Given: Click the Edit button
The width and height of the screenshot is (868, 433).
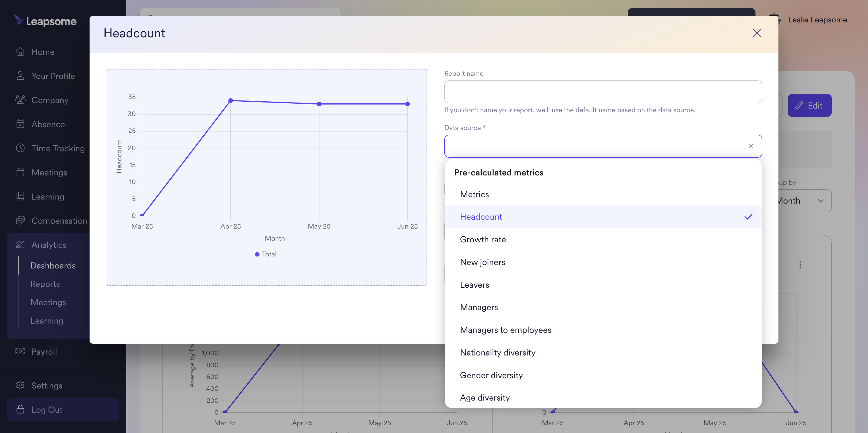Looking at the screenshot, I should 809,105.
